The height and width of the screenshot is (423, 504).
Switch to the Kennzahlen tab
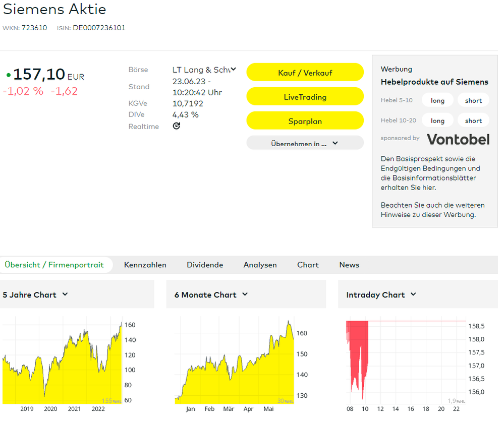point(145,265)
